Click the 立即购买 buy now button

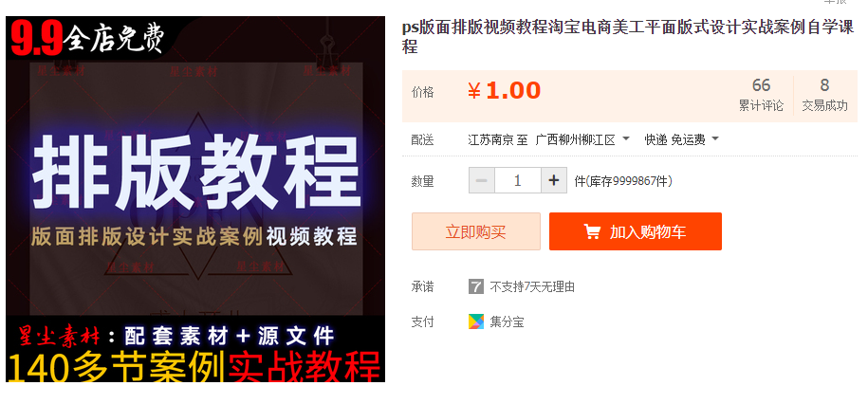pyautogui.click(x=476, y=231)
